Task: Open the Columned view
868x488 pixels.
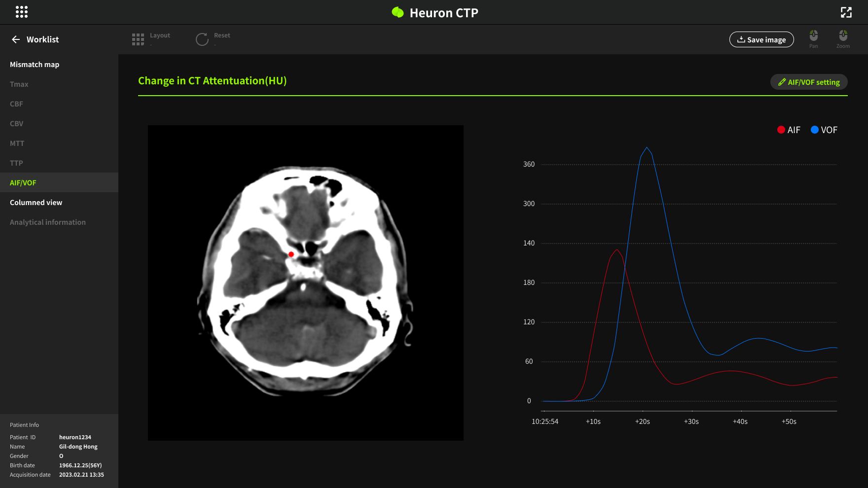Action: pos(36,203)
